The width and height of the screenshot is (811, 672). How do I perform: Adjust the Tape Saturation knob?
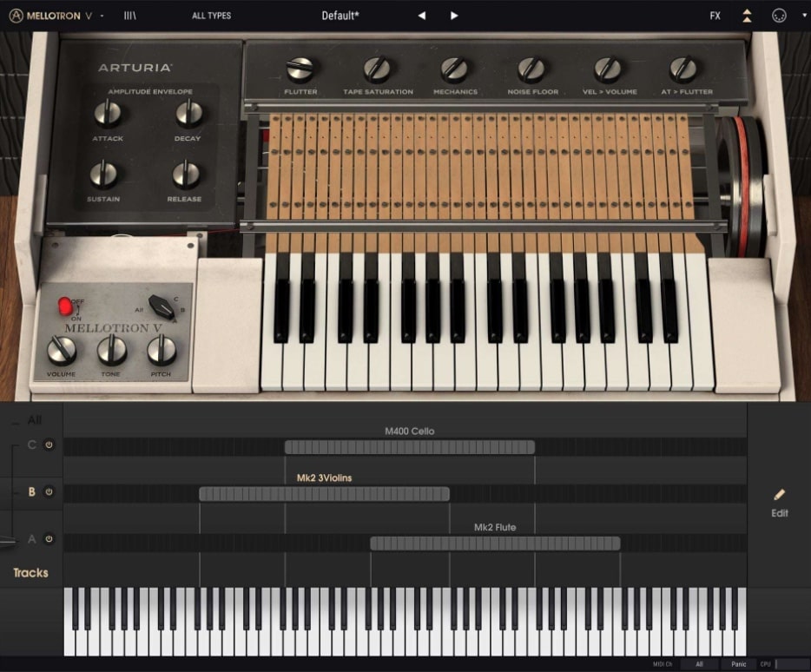(x=377, y=68)
